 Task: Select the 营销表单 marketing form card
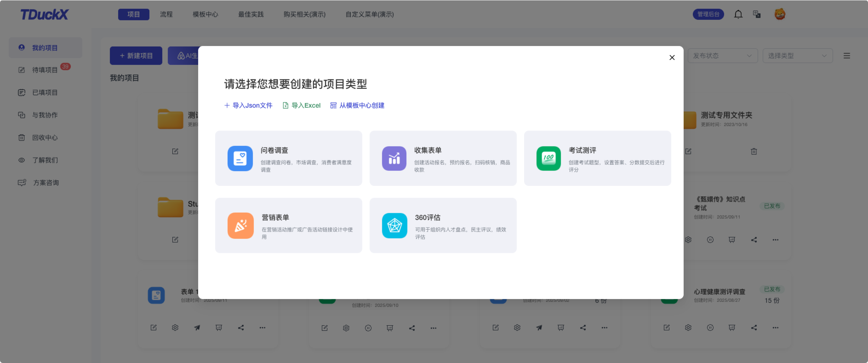point(289,225)
